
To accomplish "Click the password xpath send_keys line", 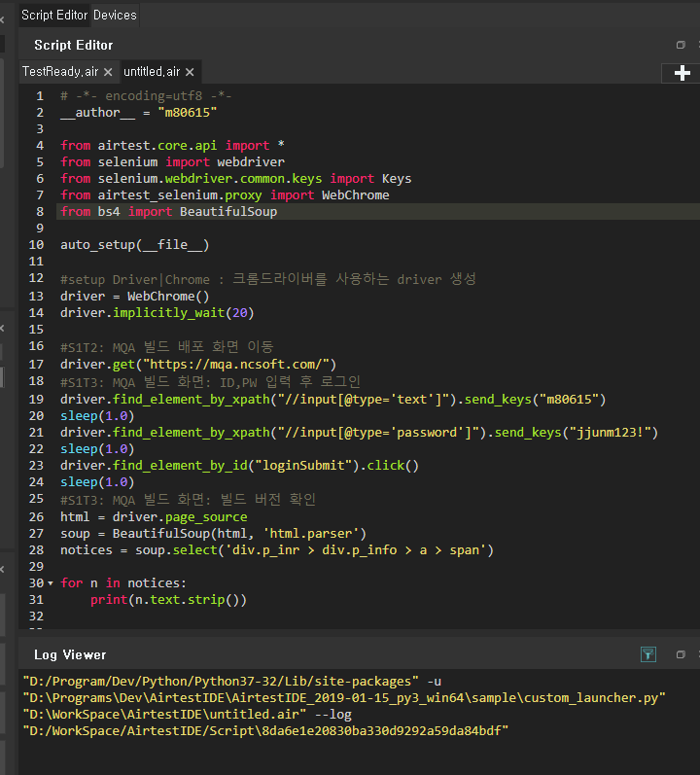I will coord(359,433).
